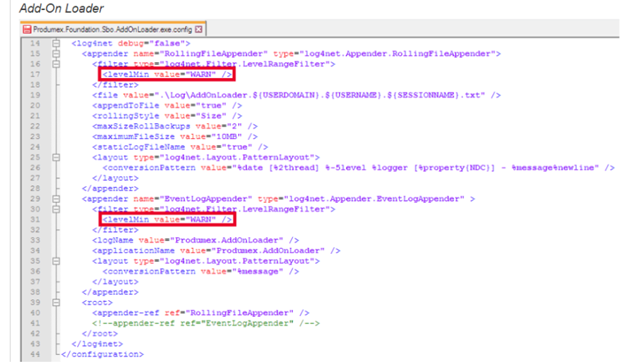Click the levelMin WARN text on line 31
Viewport: 629px width, 364px height.
167,220
